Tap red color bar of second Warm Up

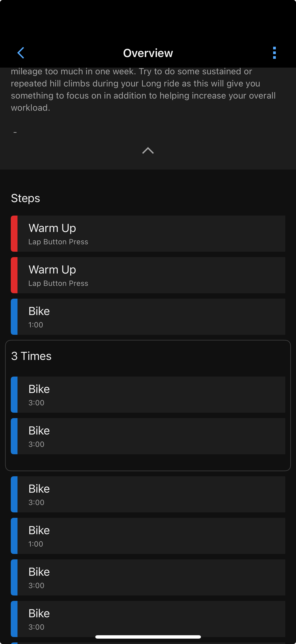click(14, 275)
